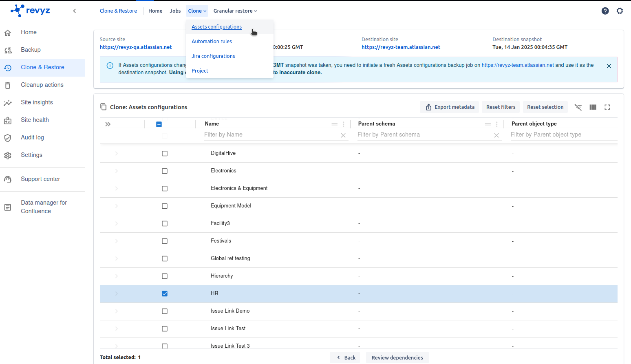Dismiss the info banner with X

click(609, 66)
